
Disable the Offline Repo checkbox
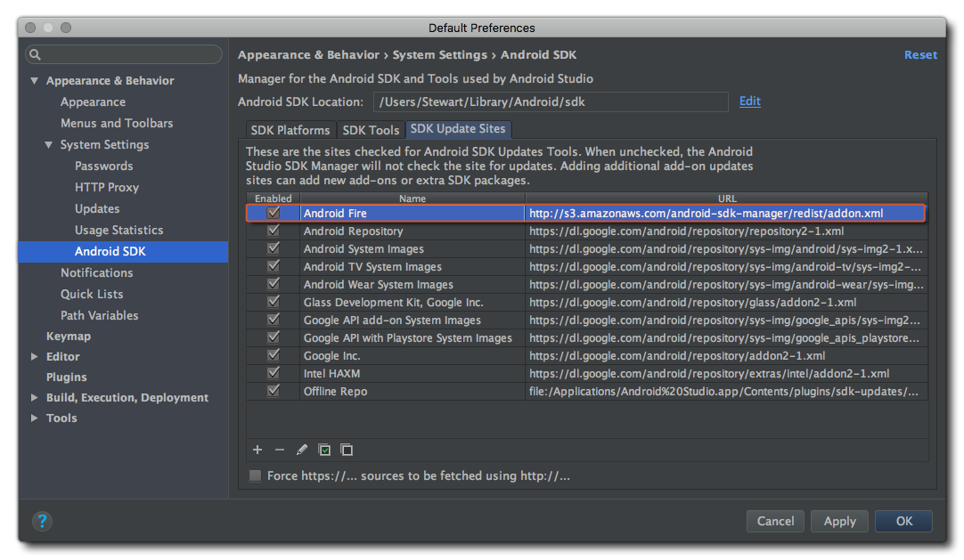click(274, 391)
